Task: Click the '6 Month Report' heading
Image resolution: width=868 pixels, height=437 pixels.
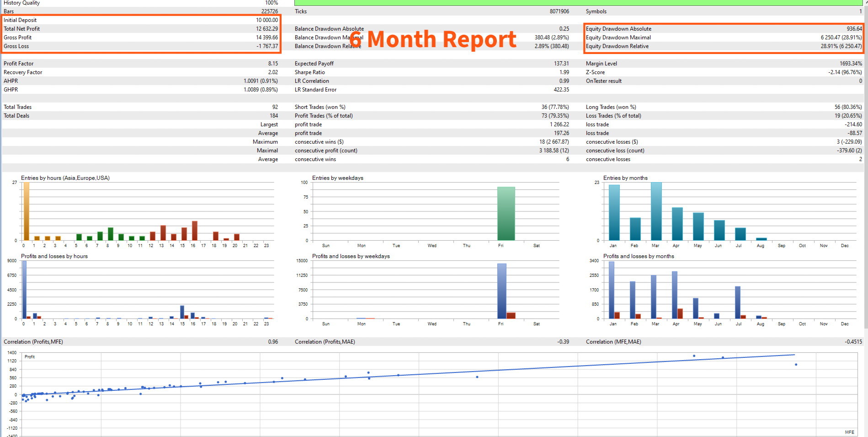Action: coord(433,39)
